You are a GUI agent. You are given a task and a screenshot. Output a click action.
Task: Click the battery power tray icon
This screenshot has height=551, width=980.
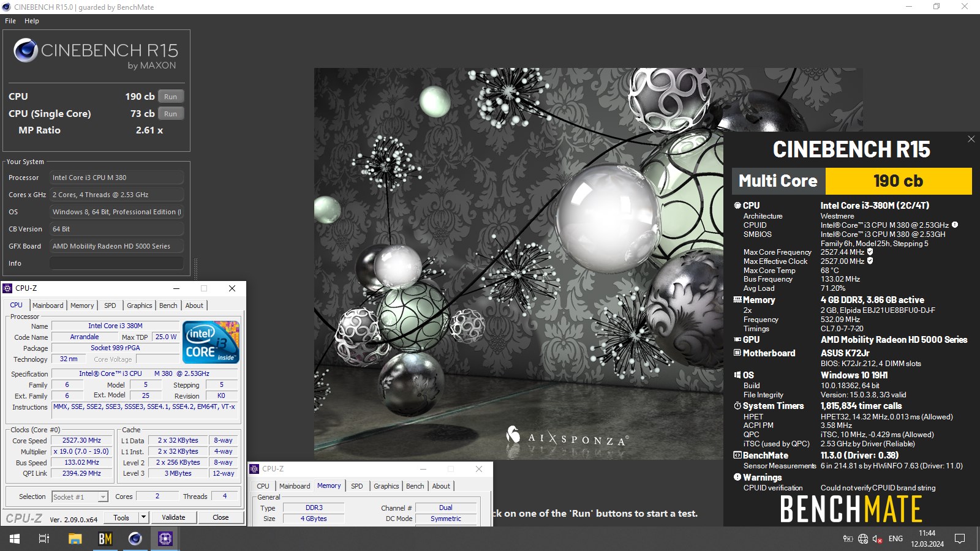pyautogui.click(x=848, y=539)
